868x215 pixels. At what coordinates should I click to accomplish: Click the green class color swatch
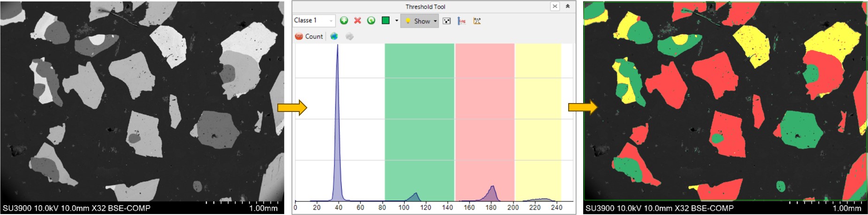[x=386, y=21]
